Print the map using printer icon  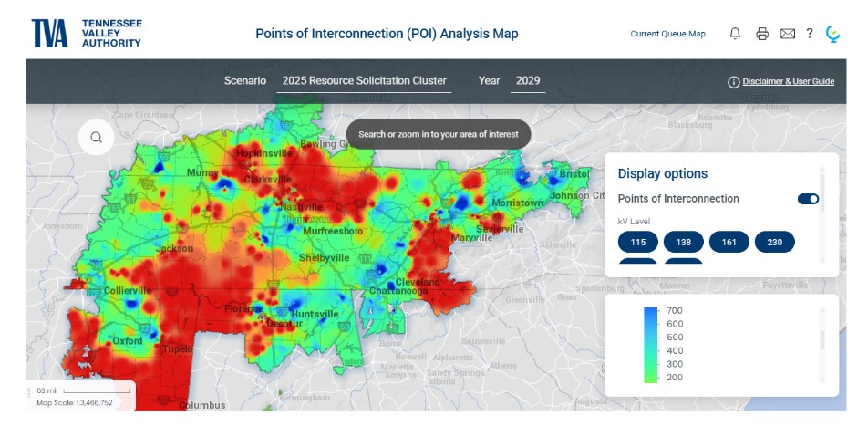pos(762,34)
